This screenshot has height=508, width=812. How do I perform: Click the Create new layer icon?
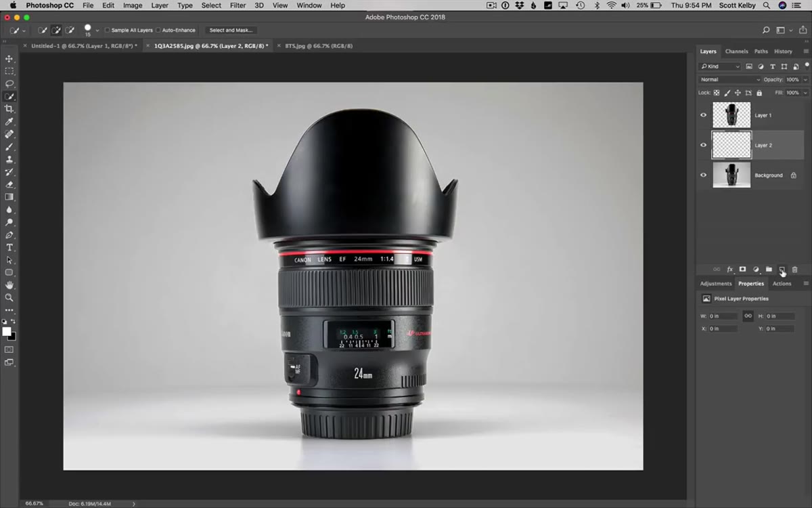coord(782,270)
